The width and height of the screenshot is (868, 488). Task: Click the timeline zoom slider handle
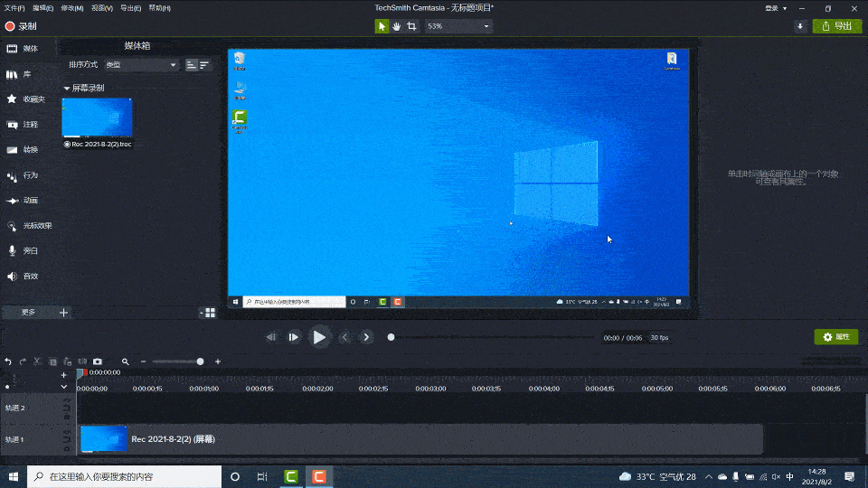201,361
